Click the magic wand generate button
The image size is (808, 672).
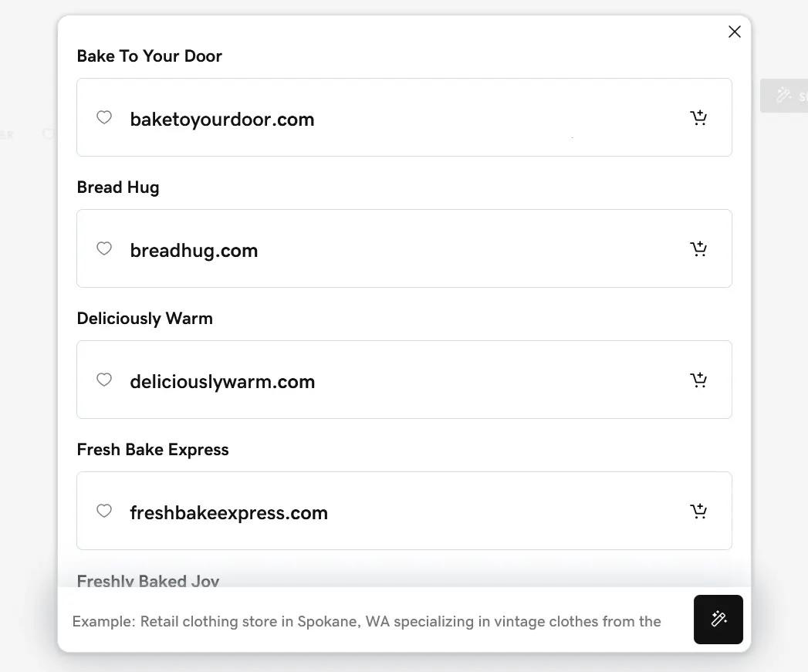[718, 620]
